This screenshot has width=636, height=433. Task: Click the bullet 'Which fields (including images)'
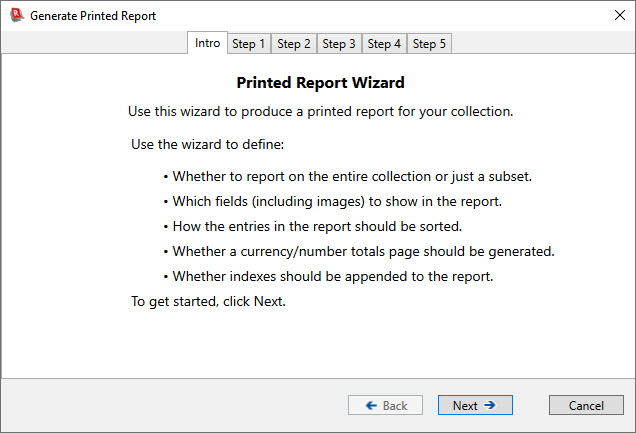333,201
